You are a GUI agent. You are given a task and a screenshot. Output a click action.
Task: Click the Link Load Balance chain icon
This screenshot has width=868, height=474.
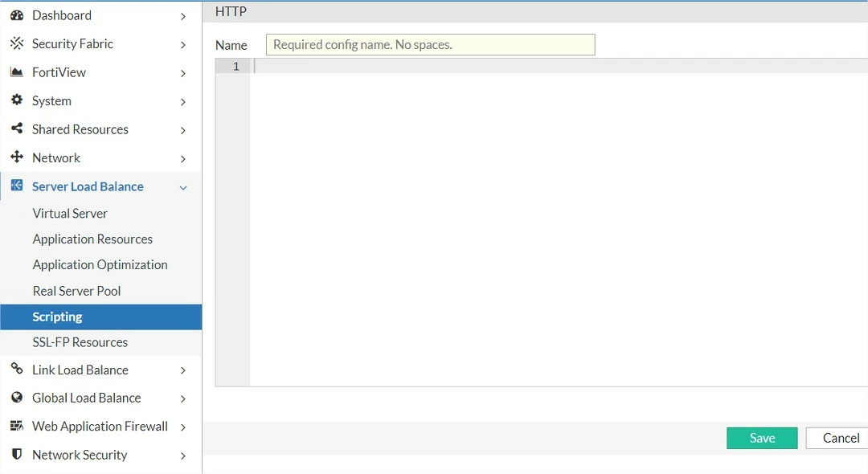point(17,369)
